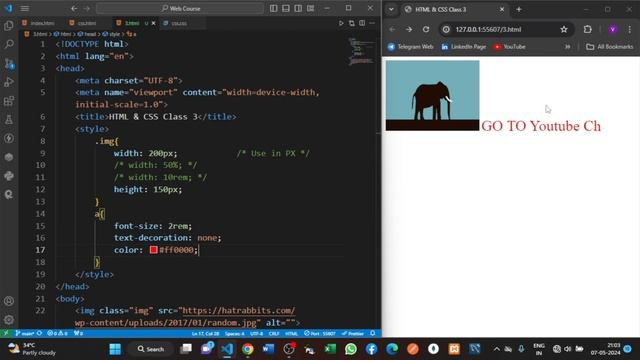Change end of line sequence CRLF

274,333
